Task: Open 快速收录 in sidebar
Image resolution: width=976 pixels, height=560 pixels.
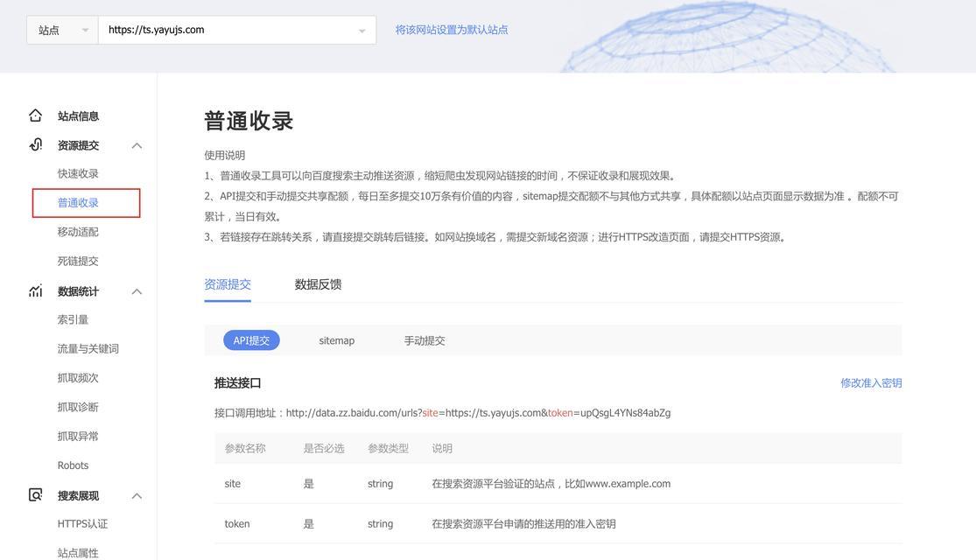Action: tap(78, 173)
